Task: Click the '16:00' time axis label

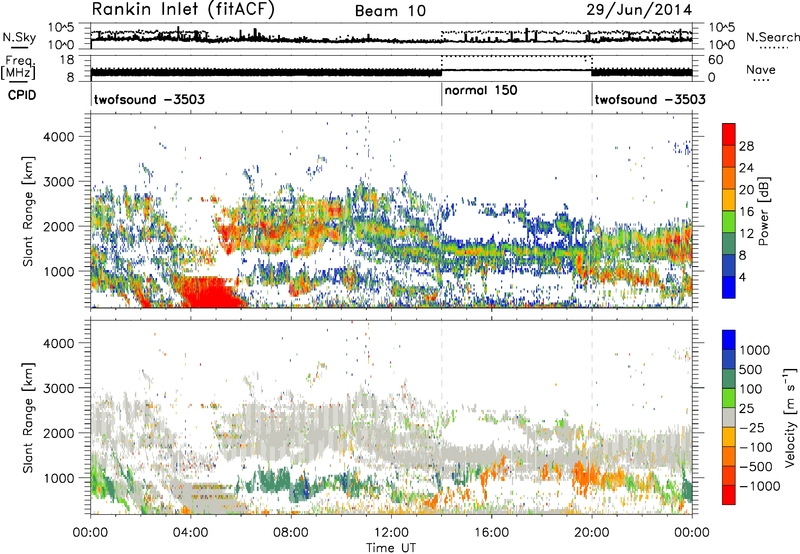Action: [x=491, y=533]
